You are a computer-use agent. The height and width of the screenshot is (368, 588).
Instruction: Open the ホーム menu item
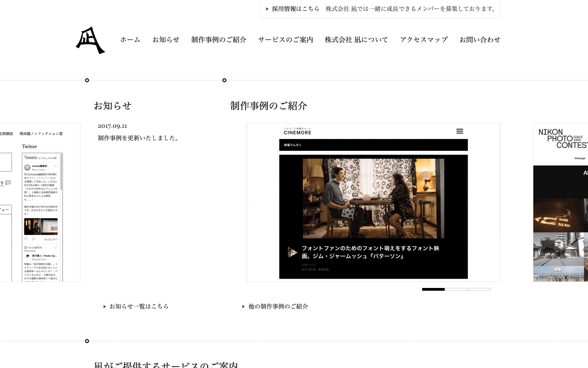click(130, 40)
